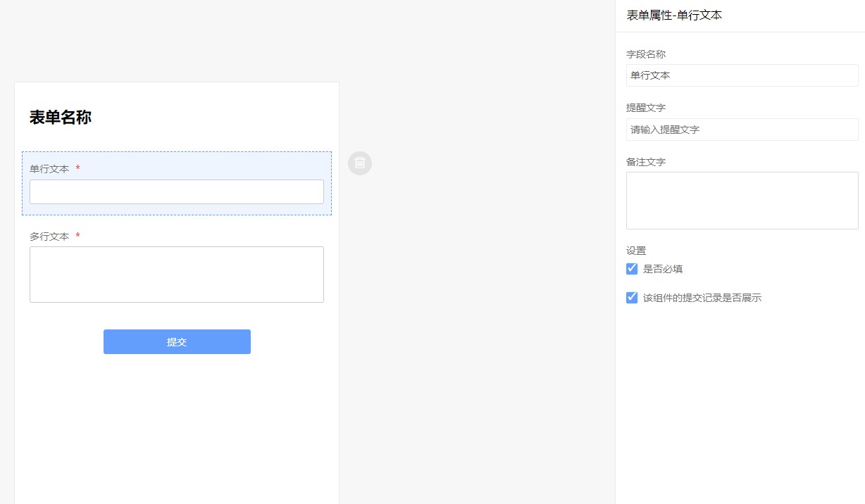Screen dimensions: 865x504
Task: Click the 备注文字 label
Action: [646, 162]
